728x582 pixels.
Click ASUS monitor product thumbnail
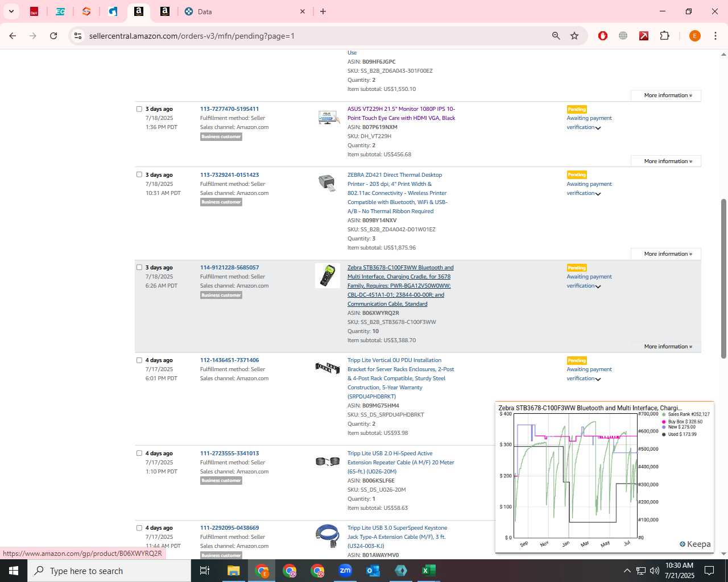click(328, 117)
